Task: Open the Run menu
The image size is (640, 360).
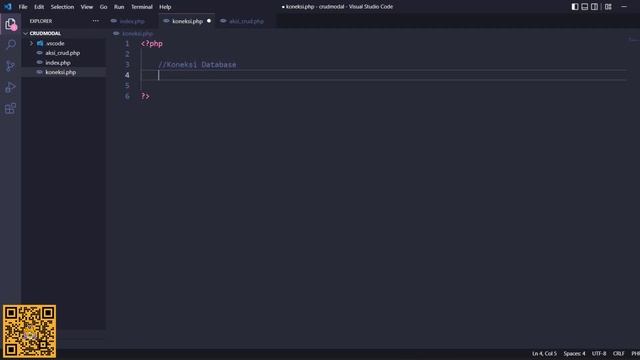Action: click(119, 7)
